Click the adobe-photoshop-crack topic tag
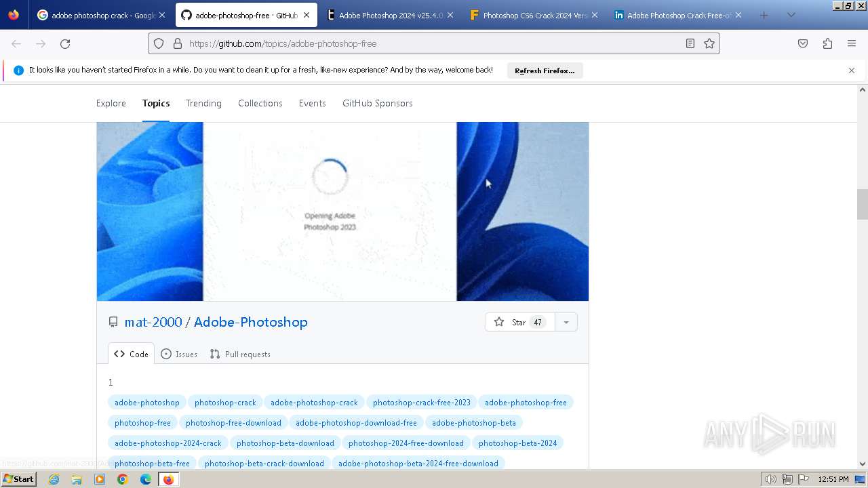Screen dimensions: 868x488 point(314,403)
